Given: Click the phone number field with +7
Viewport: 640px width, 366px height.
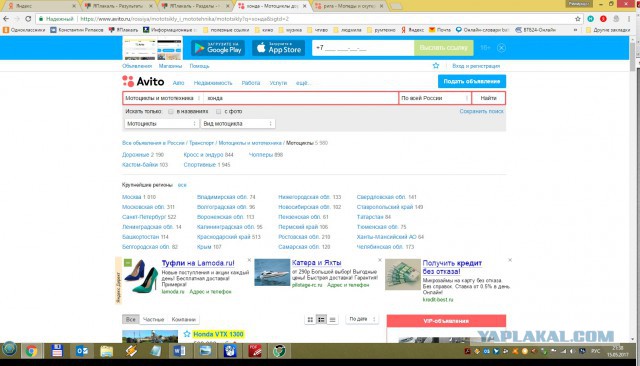Looking at the screenshot, I should click(363, 48).
